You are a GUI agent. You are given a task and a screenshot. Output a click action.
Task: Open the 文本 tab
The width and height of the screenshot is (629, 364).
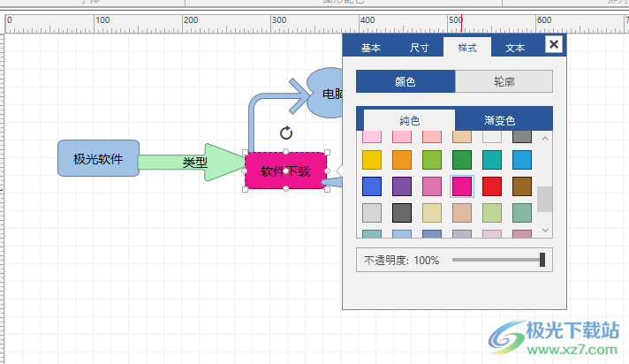pos(515,48)
